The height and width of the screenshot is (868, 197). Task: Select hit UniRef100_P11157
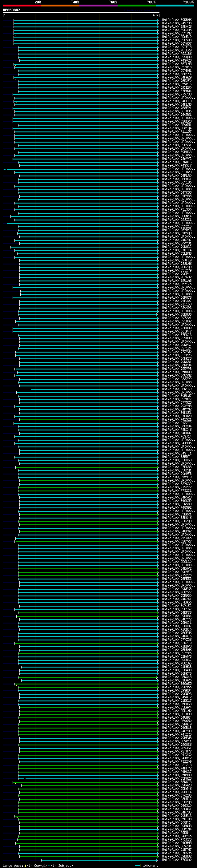coord(177,132)
